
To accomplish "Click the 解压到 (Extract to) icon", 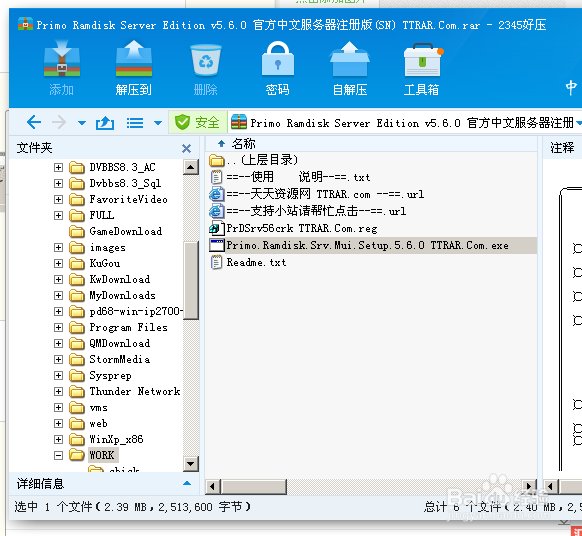I will coord(134,59).
